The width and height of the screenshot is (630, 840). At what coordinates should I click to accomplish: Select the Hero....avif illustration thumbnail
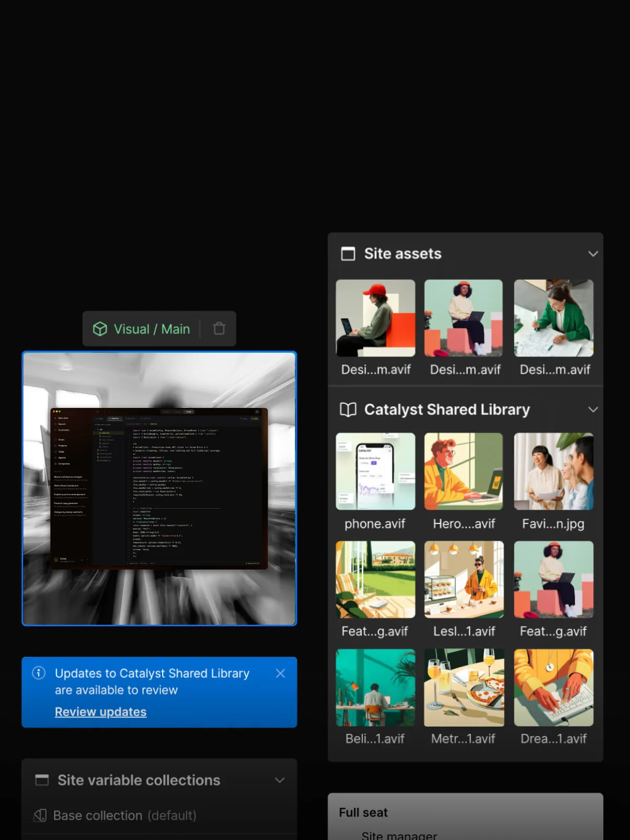click(x=464, y=471)
